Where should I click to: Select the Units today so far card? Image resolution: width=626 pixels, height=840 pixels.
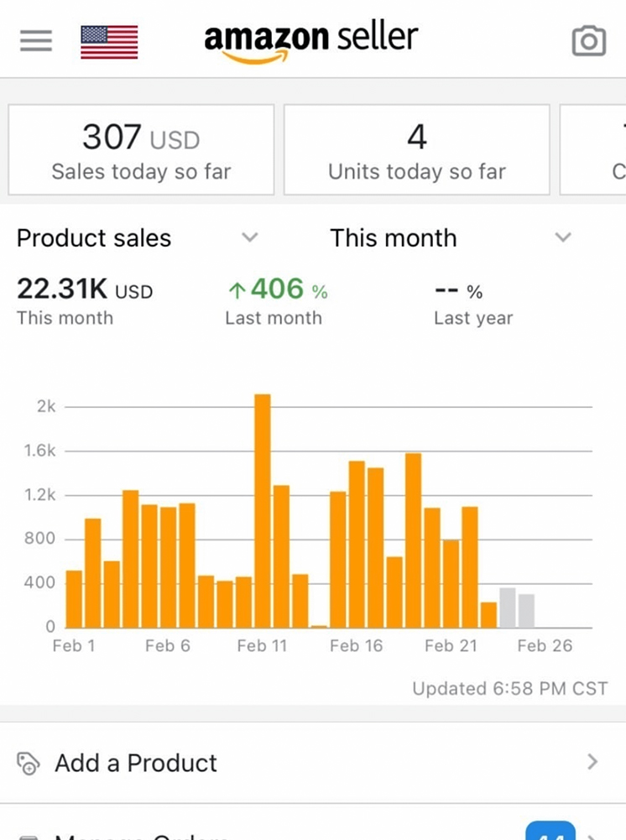click(x=416, y=149)
